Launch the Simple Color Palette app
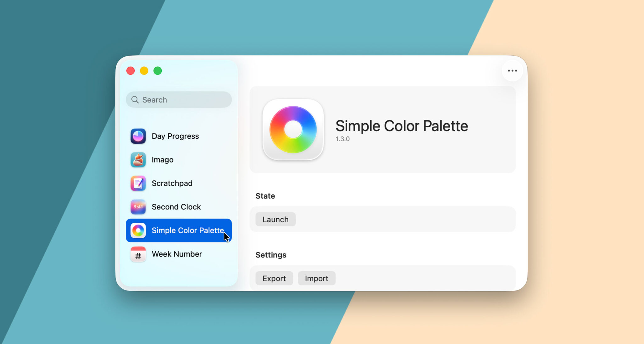This screenshot has height=344, width=644. click(275, 219)
